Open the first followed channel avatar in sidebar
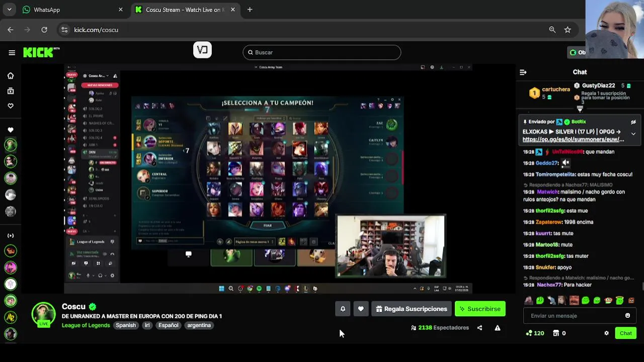The height and width of the screenshot is (362, 644). (x=11, y=145)
